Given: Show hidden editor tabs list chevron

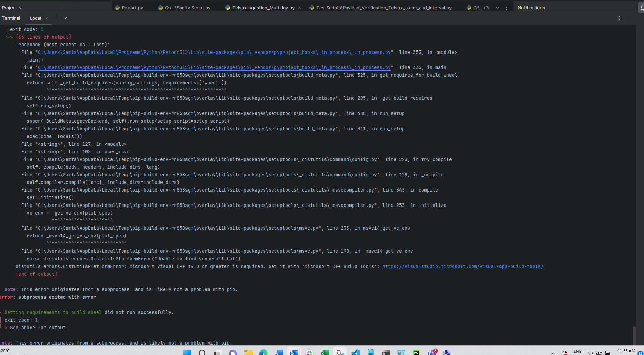Looking at the screenshot, I should [x=497, y=8].
